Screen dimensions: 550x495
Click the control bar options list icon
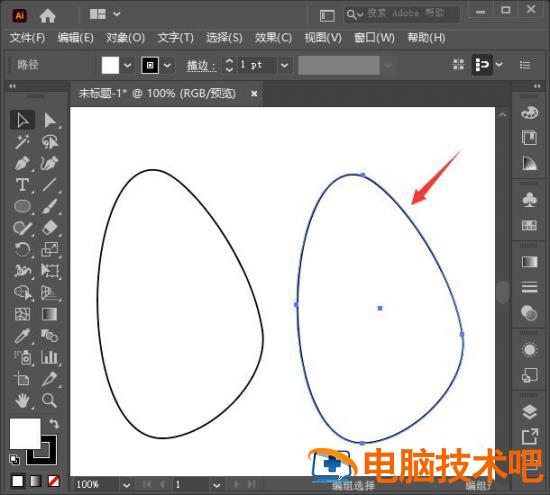pyautogui.click(x=525, y=65)
